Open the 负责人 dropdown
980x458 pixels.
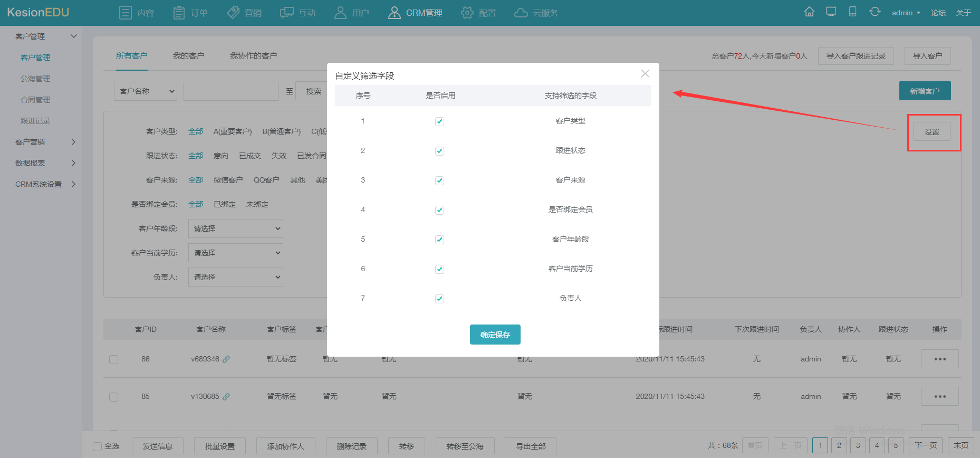(236, 277)
